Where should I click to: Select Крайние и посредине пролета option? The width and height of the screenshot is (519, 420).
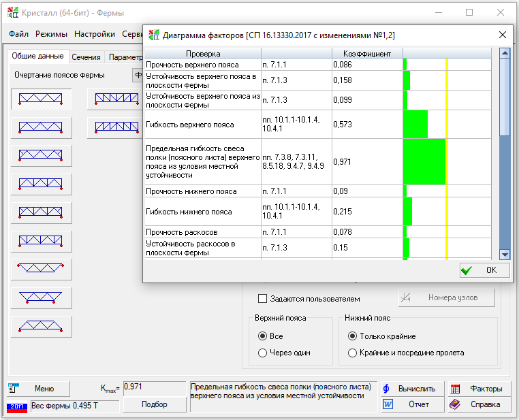coord(352,353)
